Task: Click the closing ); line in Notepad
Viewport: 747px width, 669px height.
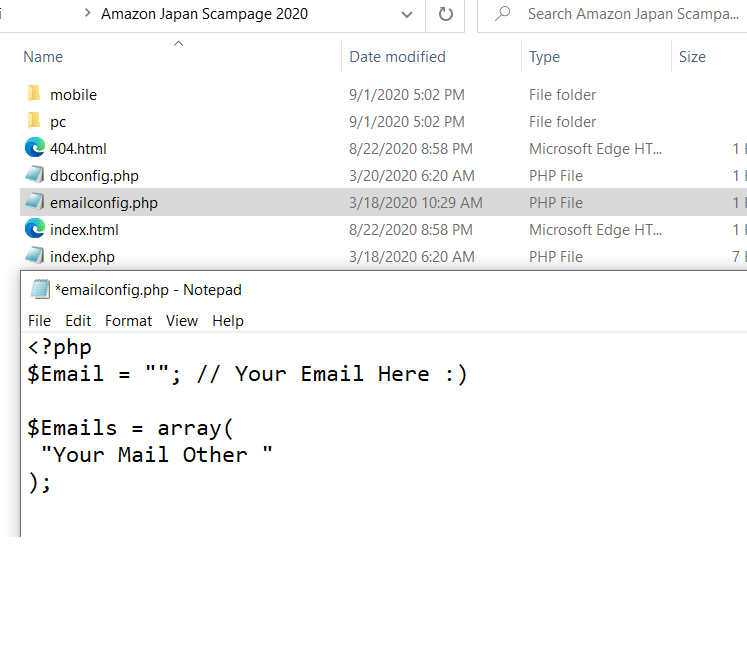Action: pyautogui.click(x=40, y=482)
